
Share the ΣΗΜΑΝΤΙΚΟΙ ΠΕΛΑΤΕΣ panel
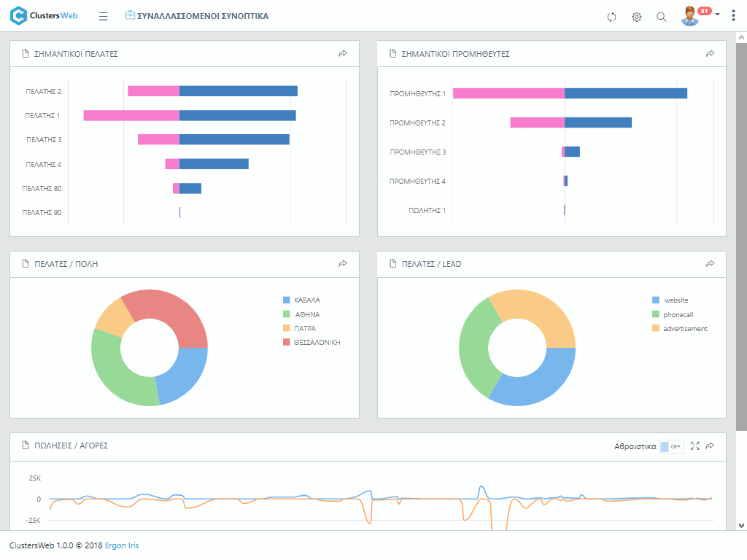tap(343, 54)
